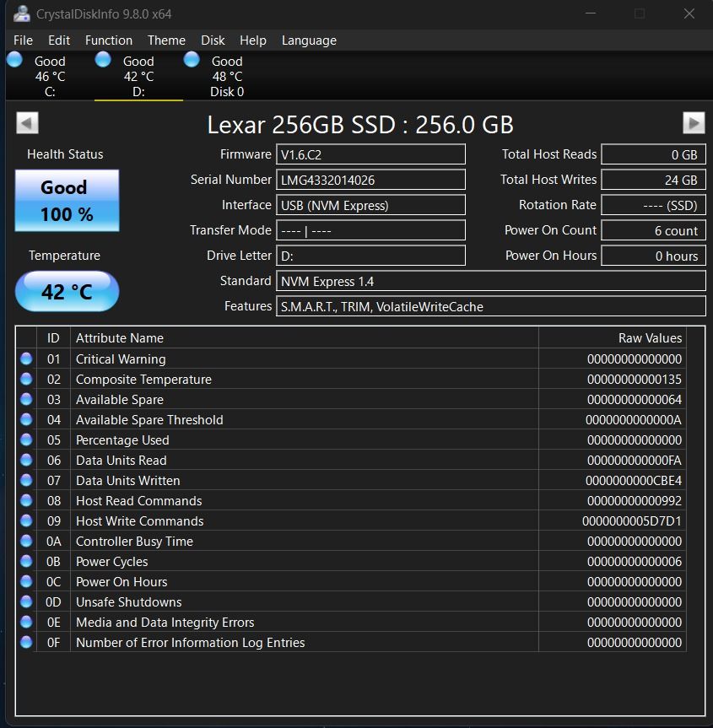Image resolution: width=713 pixels, height=728 pixels.
Task: Click the Total Host Reads value 0 GB
Action: tap(654, 154)
